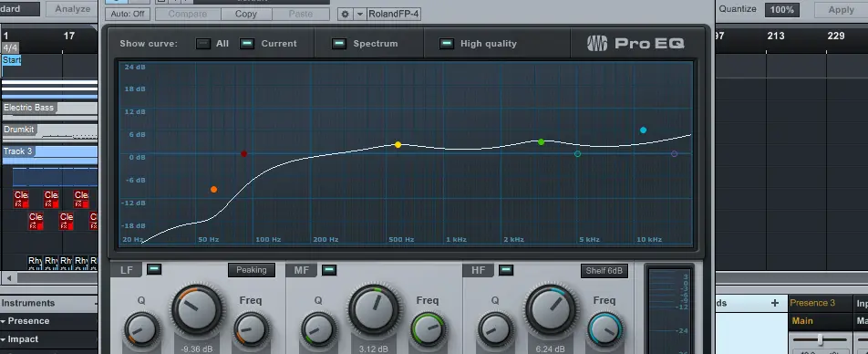The width and height of the screenshot is (868, 354).
Task: Disable the MF band enable switch
Action: click(x=329, y=270)
